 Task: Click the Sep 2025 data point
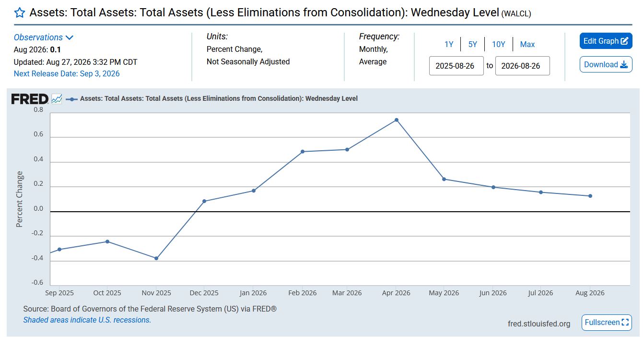[59, 249]
